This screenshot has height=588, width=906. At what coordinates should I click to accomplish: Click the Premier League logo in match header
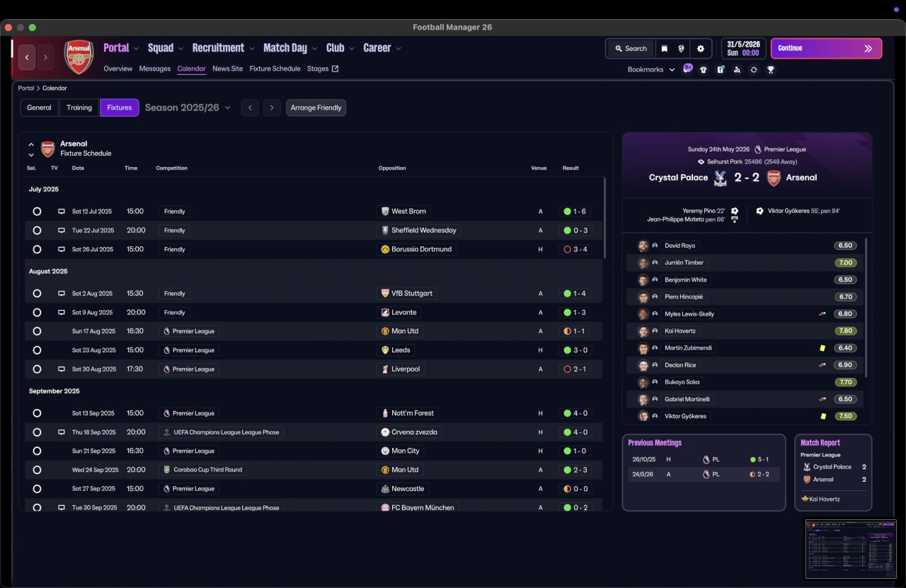(758, 149)
